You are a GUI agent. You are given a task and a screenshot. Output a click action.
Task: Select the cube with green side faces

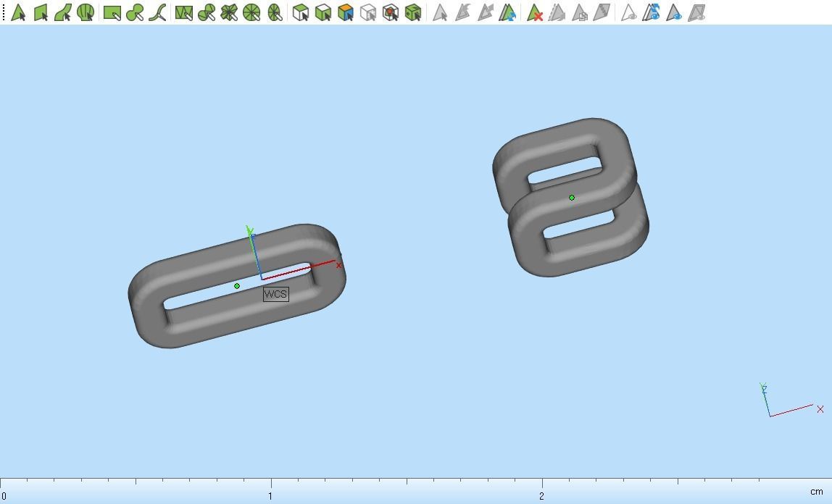(x=323, y=12)
